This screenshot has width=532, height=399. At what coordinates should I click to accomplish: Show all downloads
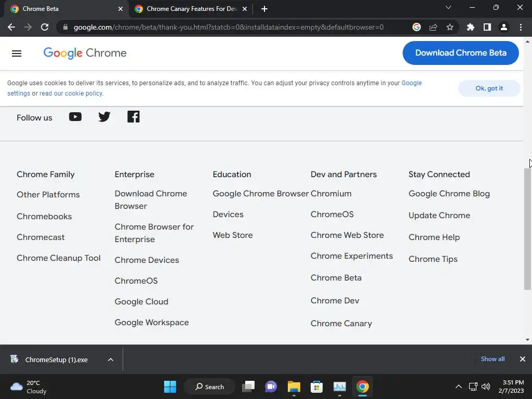pyautogui.click(x=493, y=359)
